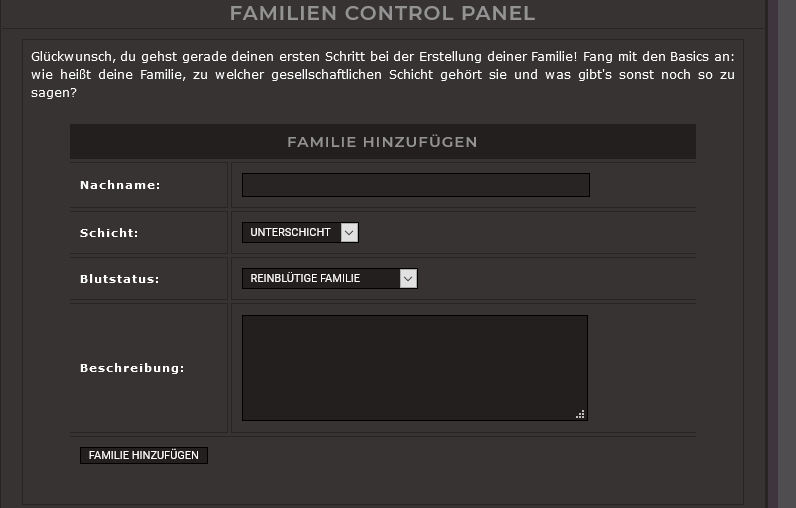Click the Schicht dropdown arrow

pyautogui.click(x=349, y=232)
